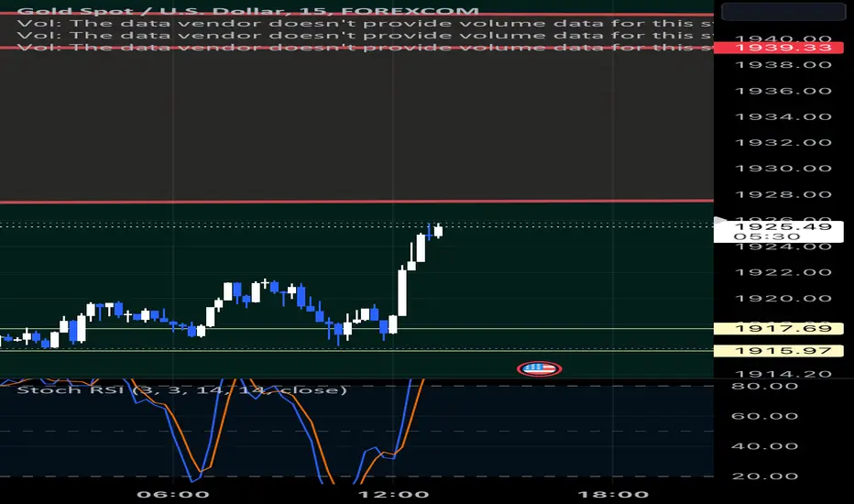Click the 40.00 Stoch RSI scale label
Viewport: 854px width, 504px height.
coord(765,446)
